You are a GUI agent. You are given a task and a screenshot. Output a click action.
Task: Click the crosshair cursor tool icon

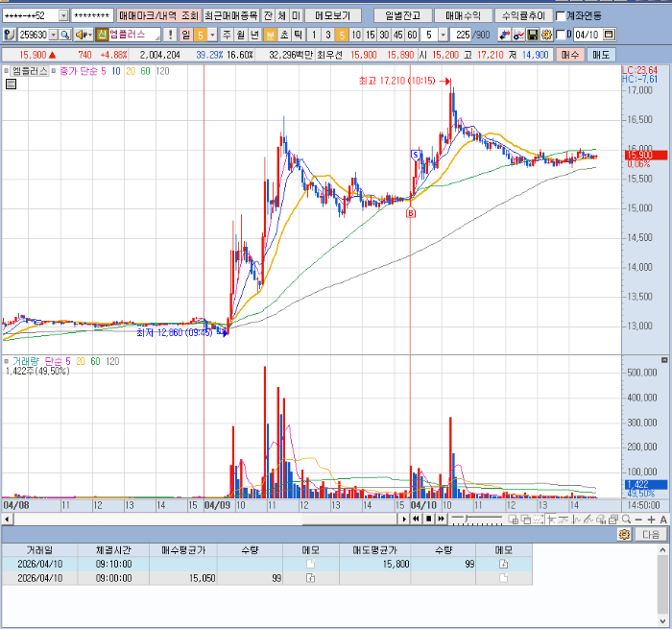(552, 520)
